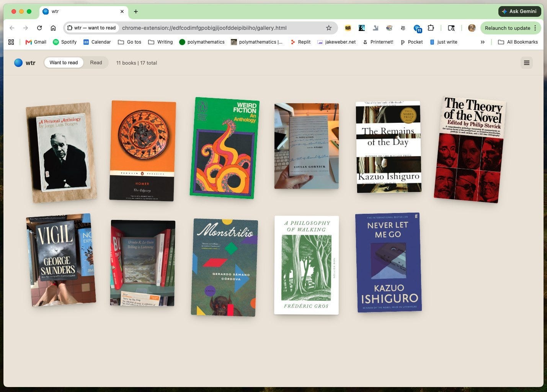
Task: View site information for the extension page
Action: (x=92, y=28)
